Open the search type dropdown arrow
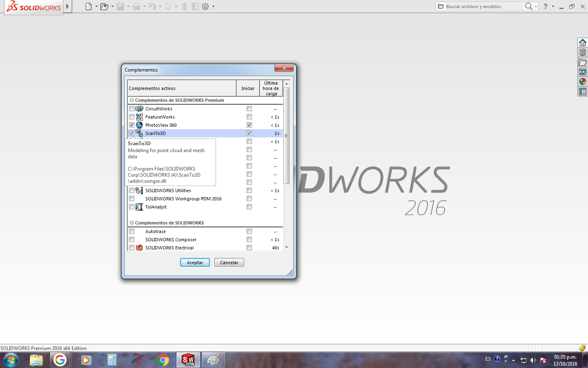Viewport: 588px width, 368px height. point(536,7)
